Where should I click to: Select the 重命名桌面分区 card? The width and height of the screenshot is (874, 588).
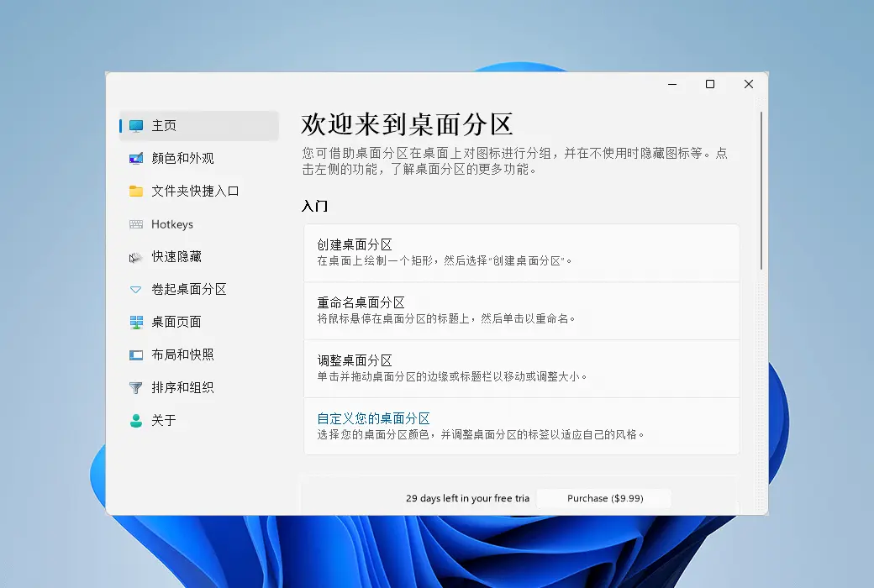tap(521, 311)
